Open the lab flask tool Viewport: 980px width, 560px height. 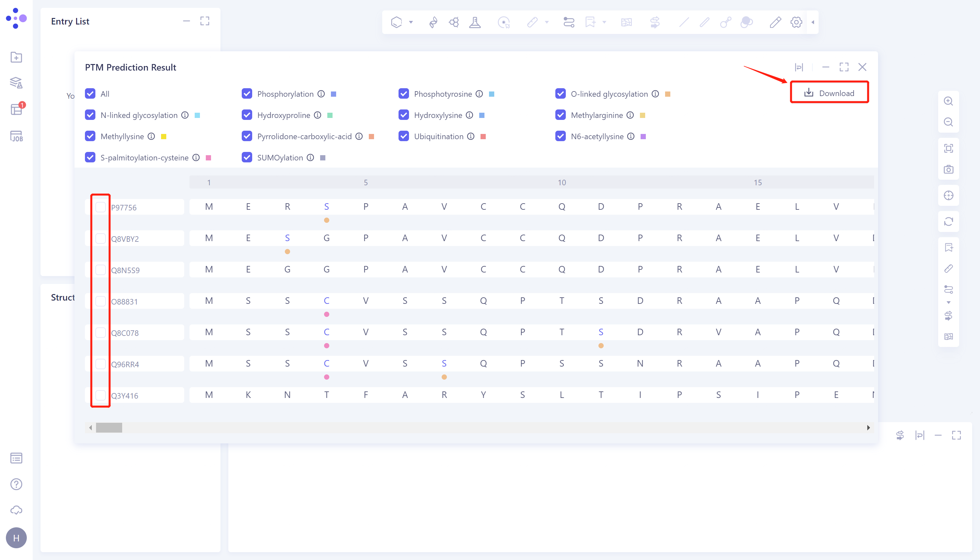click(475, 22)
